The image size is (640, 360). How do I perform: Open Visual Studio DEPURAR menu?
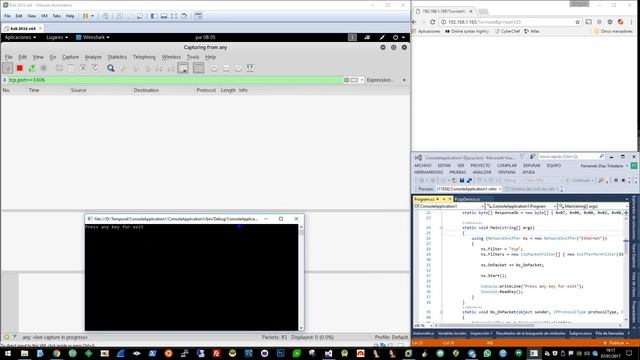pyautogui.click(x=531, y=166)
